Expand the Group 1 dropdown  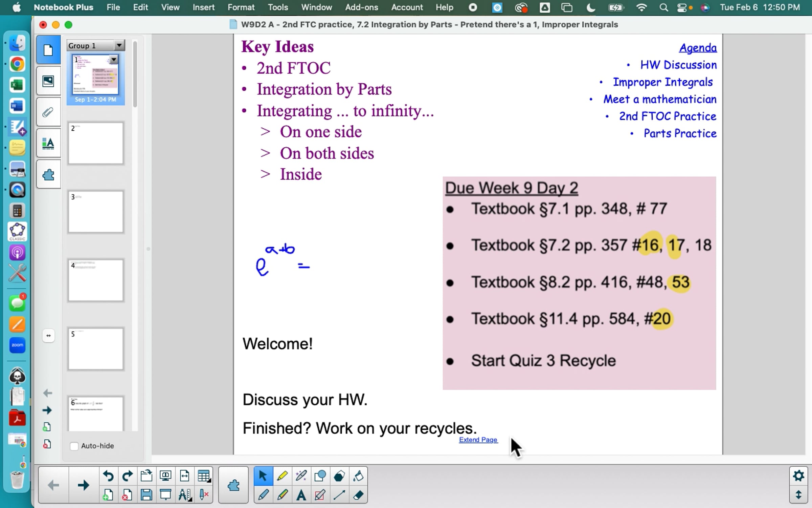coord(119,45)
